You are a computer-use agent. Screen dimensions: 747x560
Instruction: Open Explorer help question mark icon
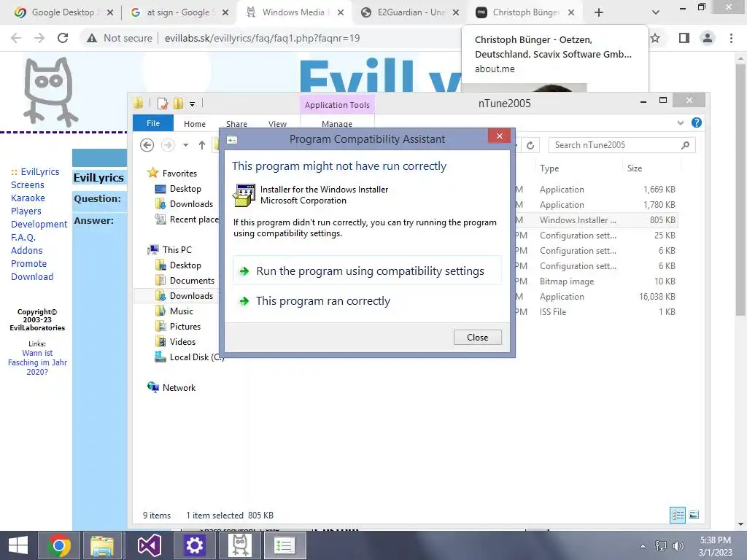[x=697, y=122]
